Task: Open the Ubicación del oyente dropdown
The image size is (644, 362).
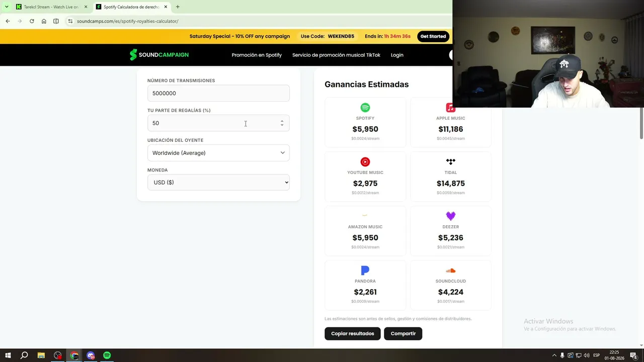Action: (218, 153)
